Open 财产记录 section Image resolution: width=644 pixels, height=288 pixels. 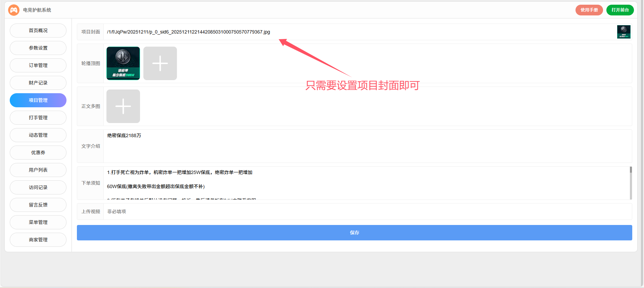[38, 83]
